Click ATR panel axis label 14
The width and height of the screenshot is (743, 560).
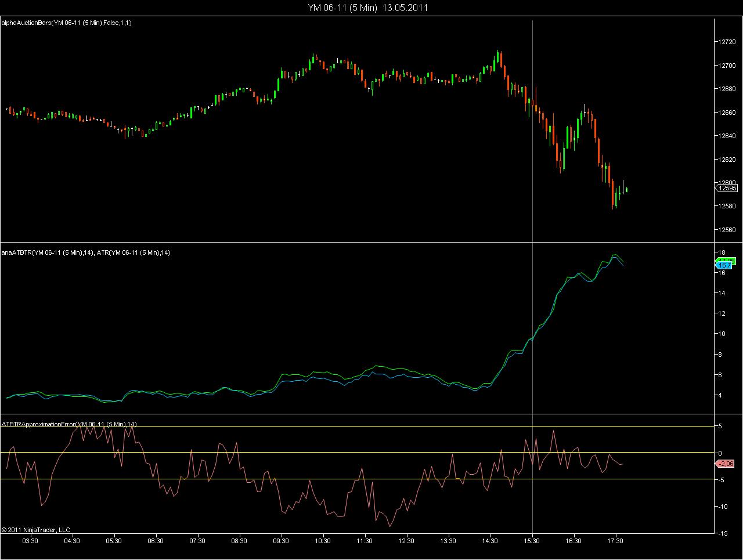click(x=722, y=293)
